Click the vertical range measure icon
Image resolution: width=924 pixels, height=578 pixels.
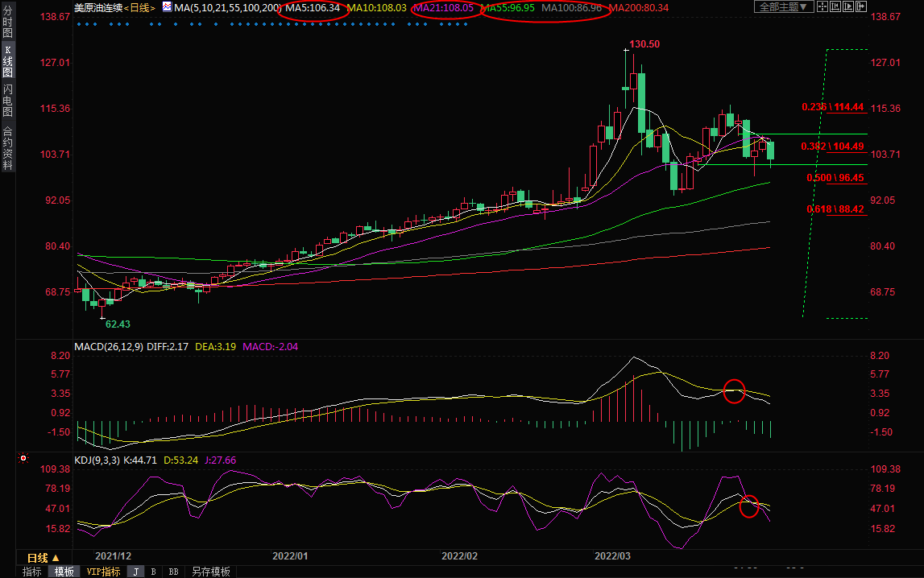836,6
